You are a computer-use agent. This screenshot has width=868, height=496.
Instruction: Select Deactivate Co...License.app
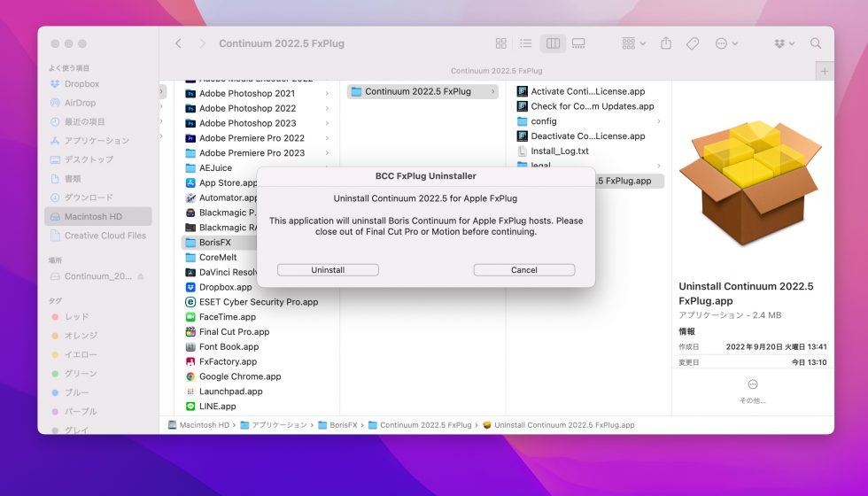588,136
